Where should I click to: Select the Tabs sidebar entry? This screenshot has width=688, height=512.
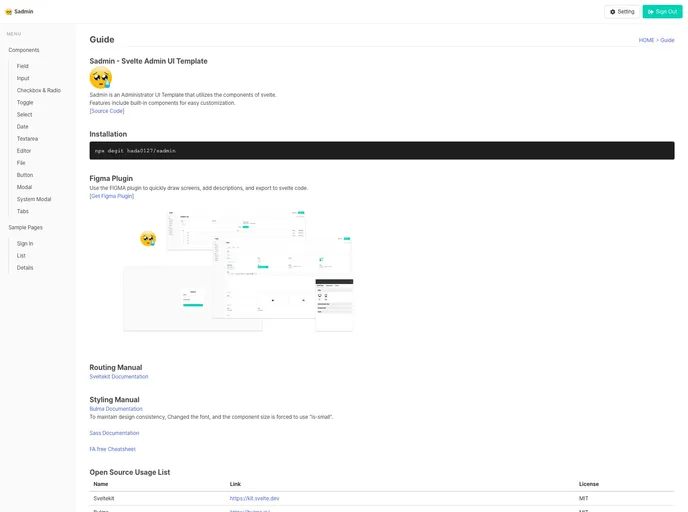23,211
